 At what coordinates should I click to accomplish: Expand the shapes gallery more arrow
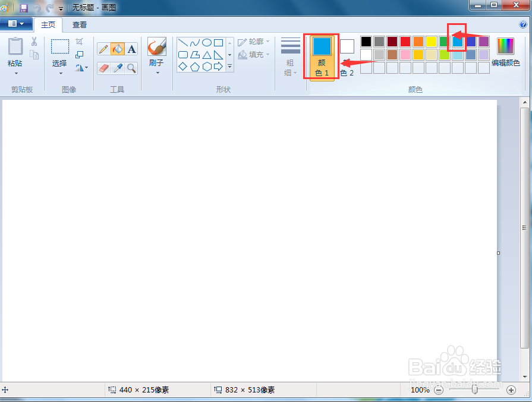pos(229,67)
